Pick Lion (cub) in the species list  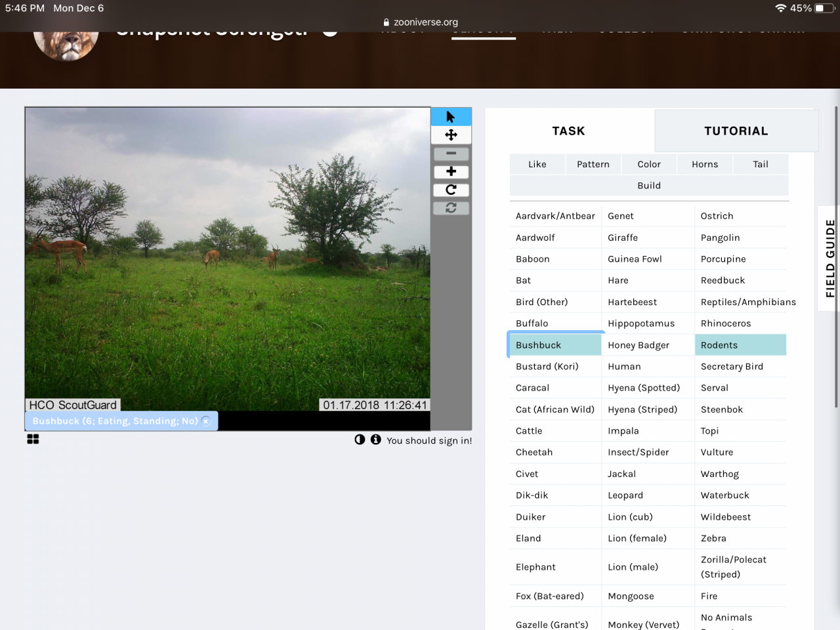pos(648,517)
